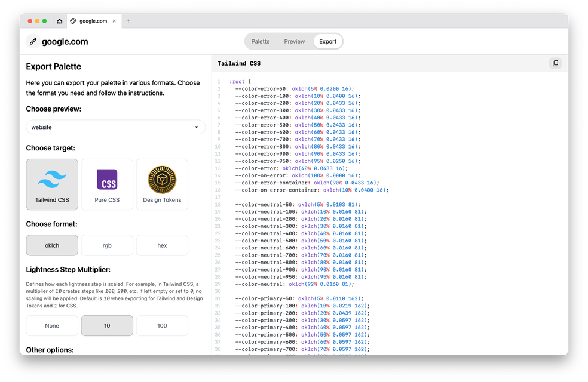Screen dimensions: 588x382
Task: Set lightness multiplier to 100
Action: coord(162,326)
